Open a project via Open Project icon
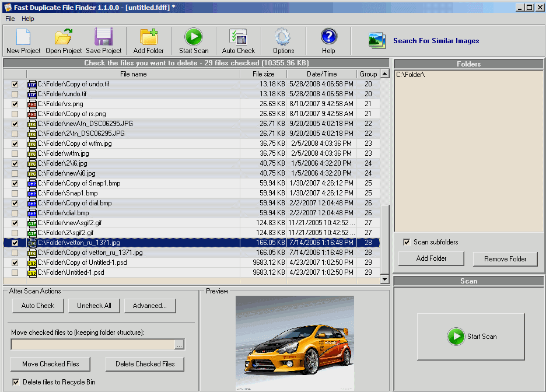Screen dimensions: 546x392 pos(64,37)
